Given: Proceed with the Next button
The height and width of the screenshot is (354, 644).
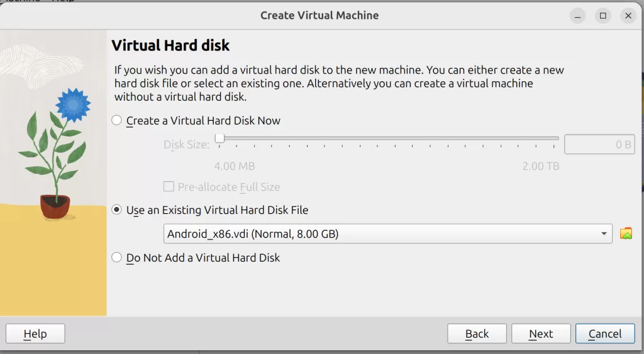Looking at the screenshot, I should point(541,334).
